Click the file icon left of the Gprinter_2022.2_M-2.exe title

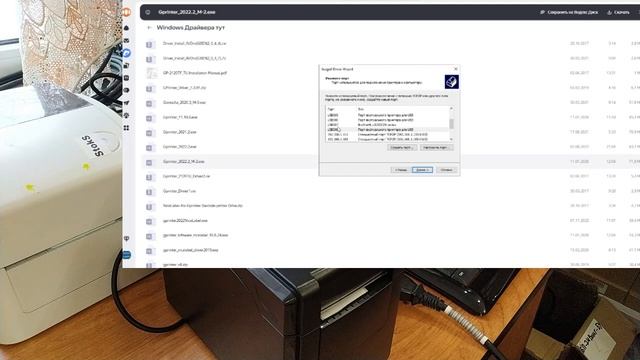coord(148,12)
